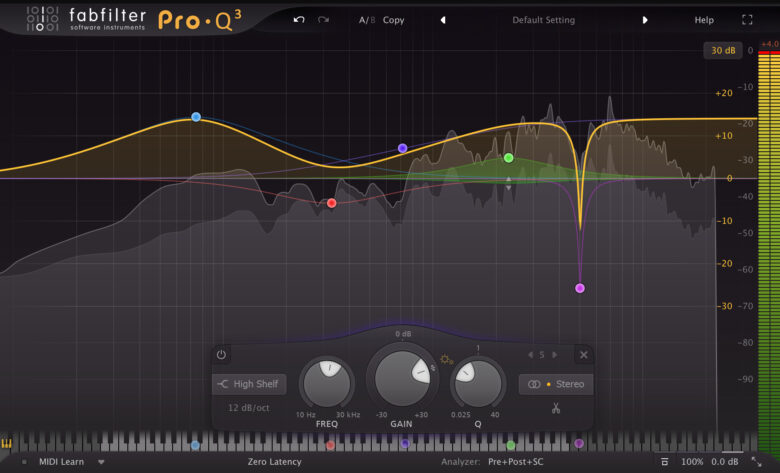
Task: Open the MIDI Learn dropdown arrow
Action: pos(101,462)
